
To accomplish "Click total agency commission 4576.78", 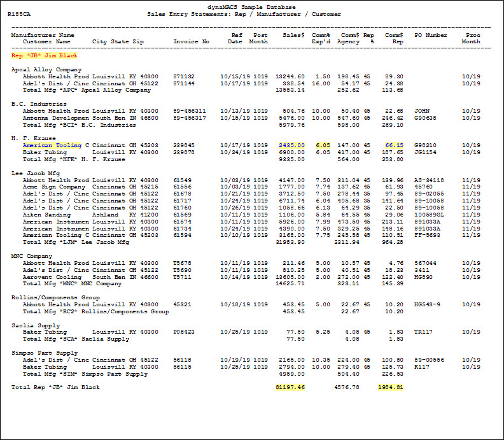I will [346, 387].
